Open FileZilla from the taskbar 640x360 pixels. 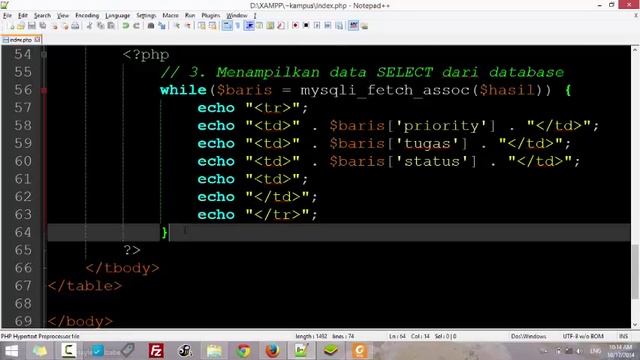pos(156,351)
